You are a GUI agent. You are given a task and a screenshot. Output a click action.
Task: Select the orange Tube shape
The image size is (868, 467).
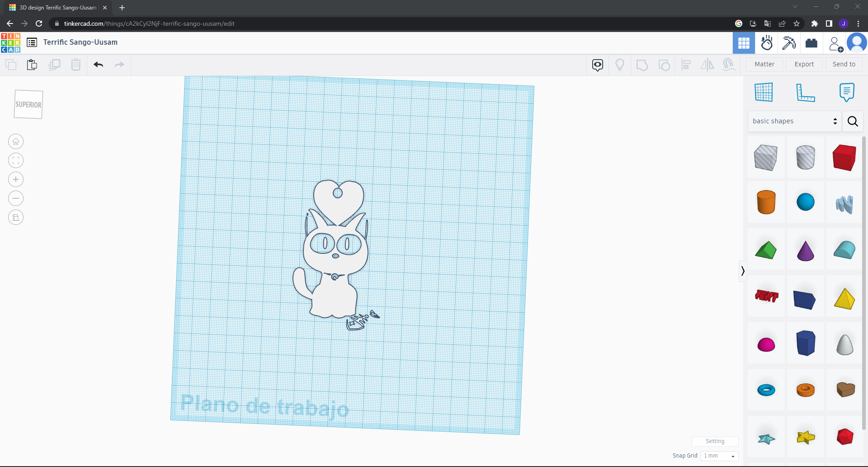(805, 390)
